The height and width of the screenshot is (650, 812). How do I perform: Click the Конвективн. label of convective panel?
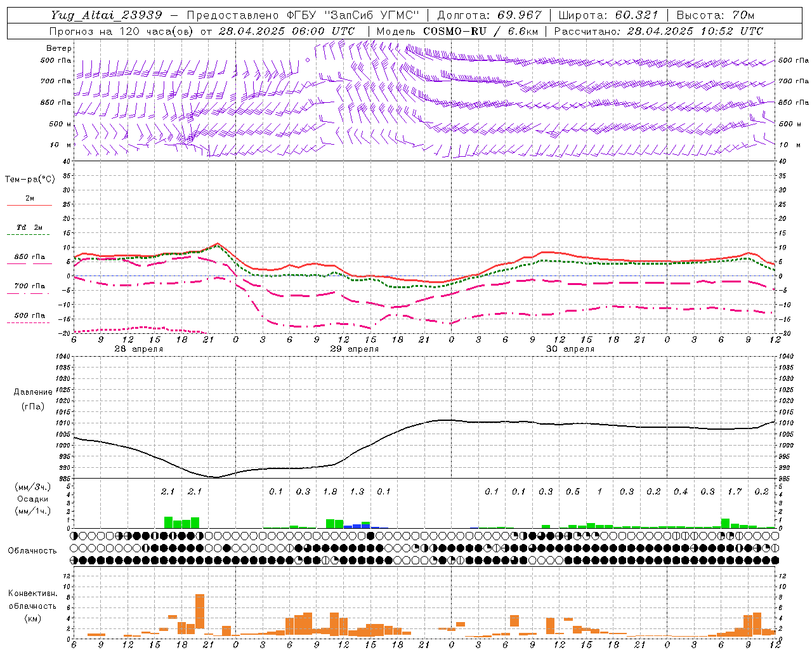click(32, 594)
